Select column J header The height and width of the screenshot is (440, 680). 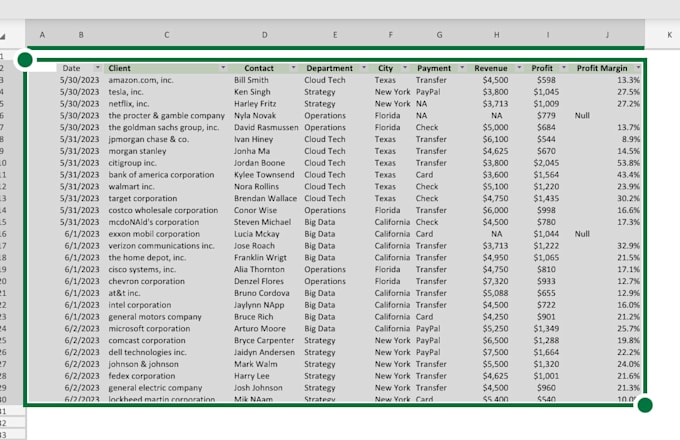click(x=607, y=35)
